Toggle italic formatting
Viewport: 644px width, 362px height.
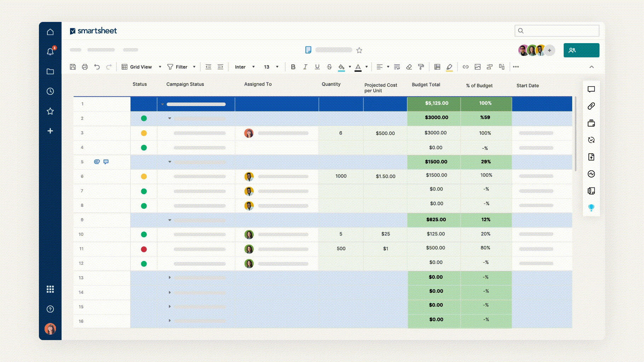305,67
